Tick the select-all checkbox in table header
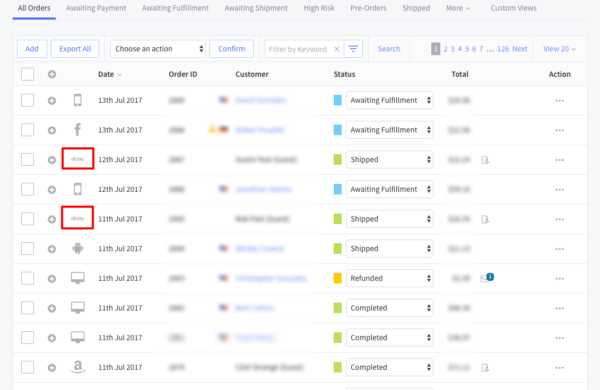Image resolution: width=600 pixels, height=390 pixels. [x=28, y=74]
